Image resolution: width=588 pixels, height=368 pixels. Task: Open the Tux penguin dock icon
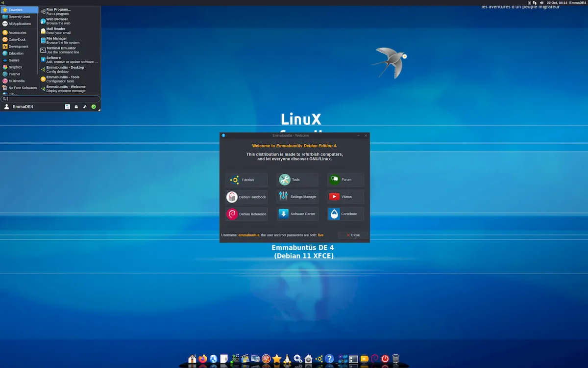point(287,359)
